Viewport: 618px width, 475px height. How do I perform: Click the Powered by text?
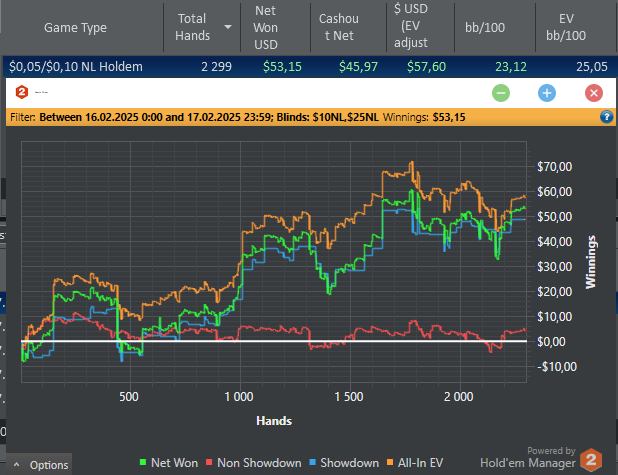[x=551, y=451]
